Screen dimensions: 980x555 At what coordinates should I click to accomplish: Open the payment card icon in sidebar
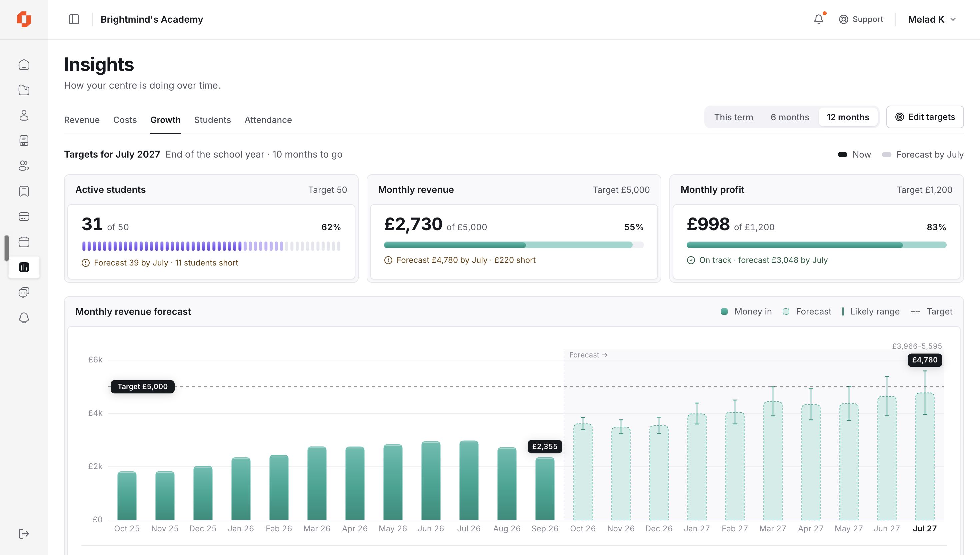tap(24, 217)
